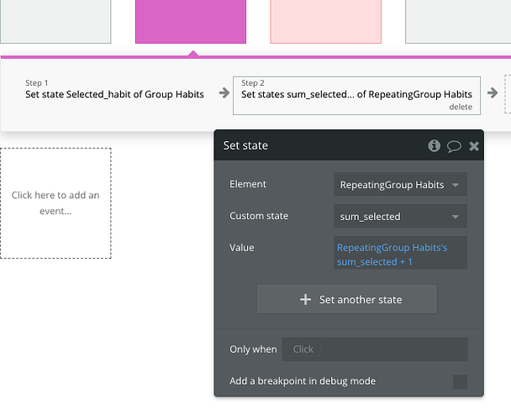Image resolution: width=511 pixels, height=420 pixels.
Task: Select the magenta highlighted event block
Action: click(191, 21)
